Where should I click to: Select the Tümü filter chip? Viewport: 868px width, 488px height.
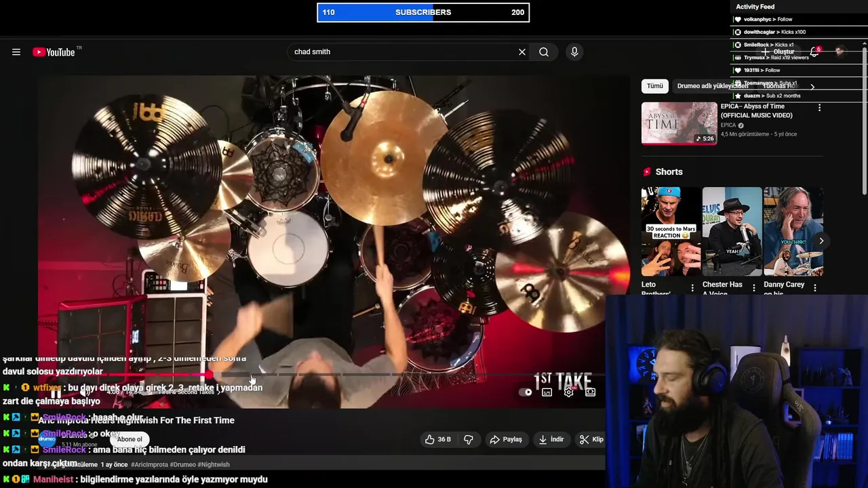pos(654,86)
